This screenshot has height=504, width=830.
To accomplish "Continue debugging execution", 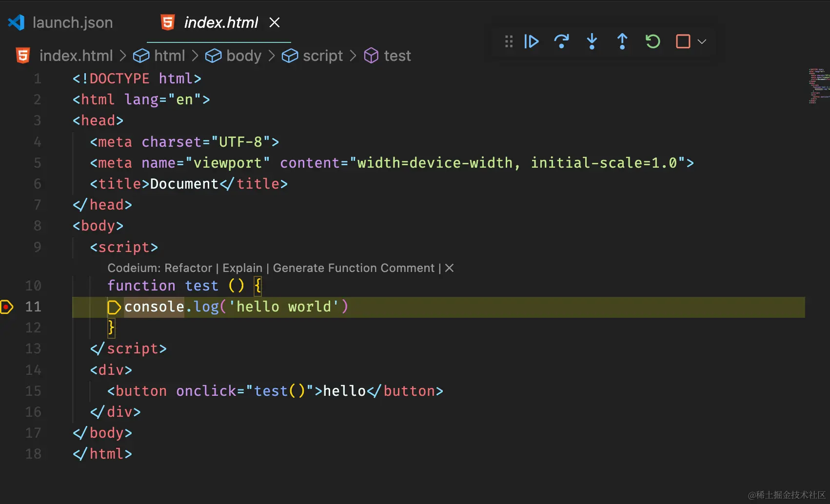I will pyautogui.click(x=531, y=41).
